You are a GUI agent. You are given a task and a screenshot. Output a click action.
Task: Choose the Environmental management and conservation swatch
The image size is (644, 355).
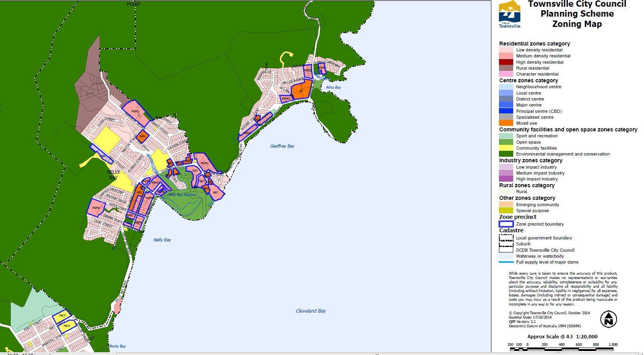pyautogui.click(x=506, y=154)
